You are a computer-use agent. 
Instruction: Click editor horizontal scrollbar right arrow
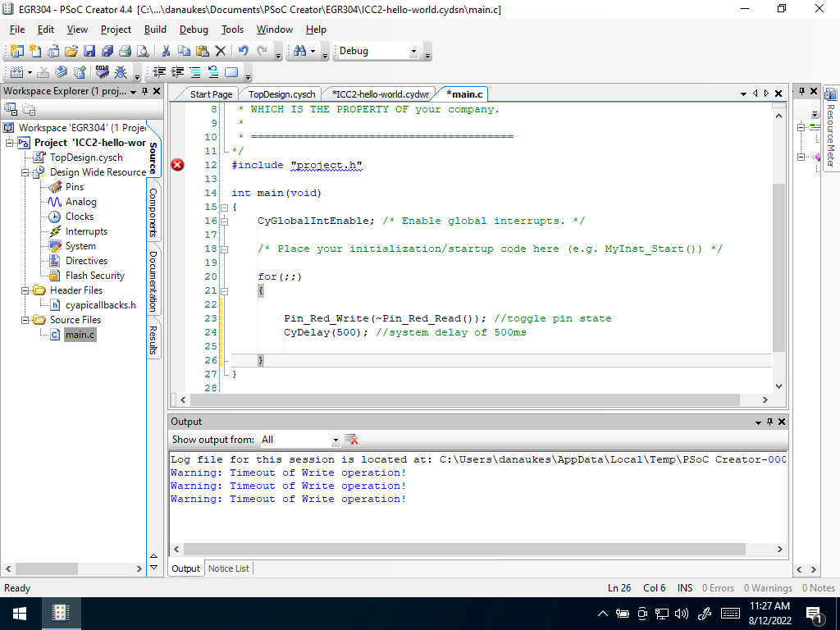click(765, 399)
